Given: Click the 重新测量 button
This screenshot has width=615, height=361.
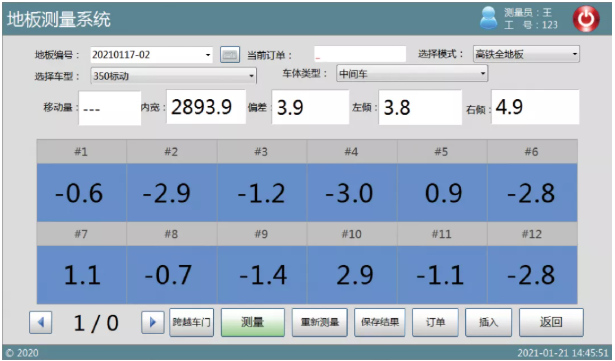Looking at the screenshot, I should [320, 323].
